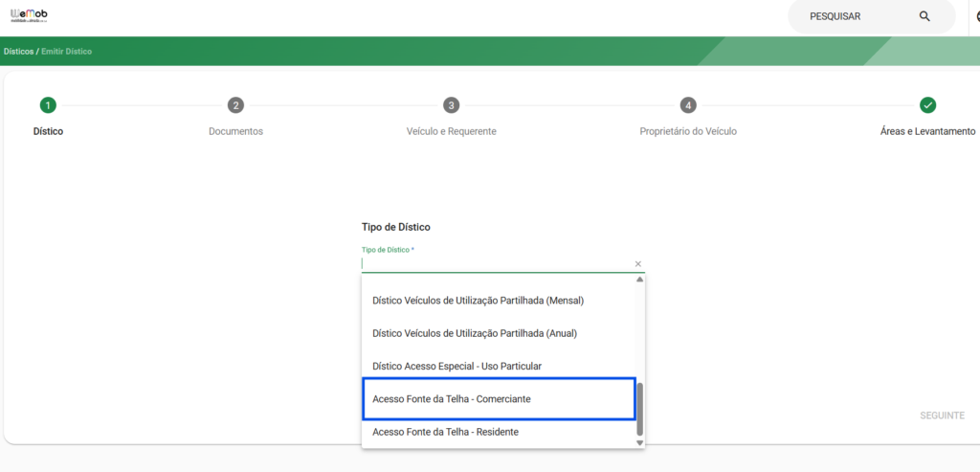Select the Documentos step label
This screenshot has width=980, height=472.
(235, 131)
